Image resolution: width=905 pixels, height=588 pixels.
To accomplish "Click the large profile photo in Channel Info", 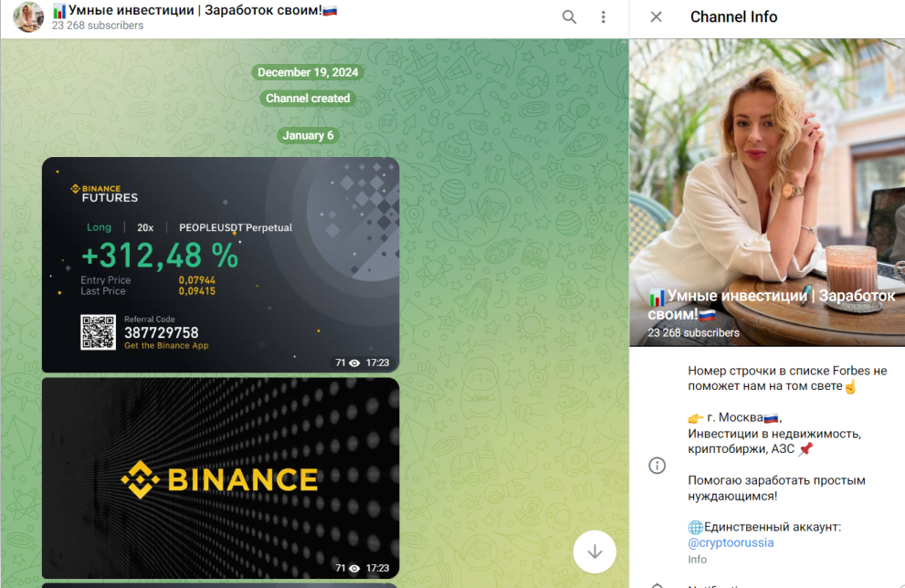I will 767,193.
